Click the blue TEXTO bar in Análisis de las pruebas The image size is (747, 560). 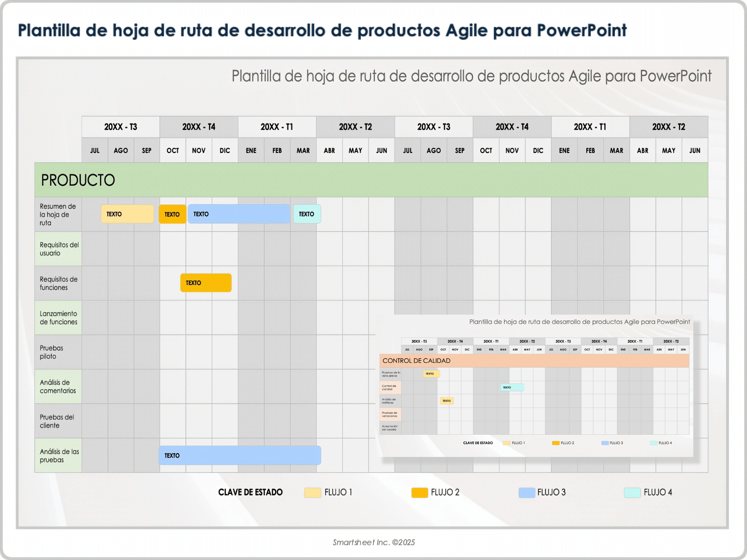pos(240,455)
